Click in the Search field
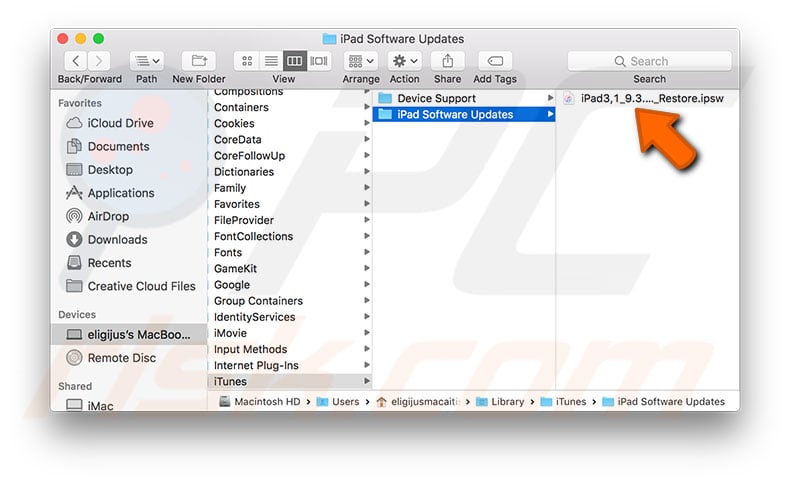The width and height of the screenshot is (790, 483). point(649,61)
